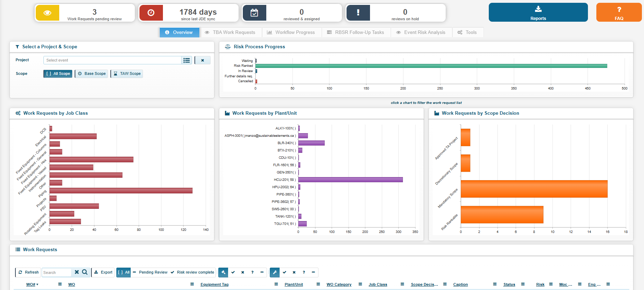Clear the work request search box with the X
This screenshot has height=290, width=644.
pyautogui.click(x=77, y=272)
